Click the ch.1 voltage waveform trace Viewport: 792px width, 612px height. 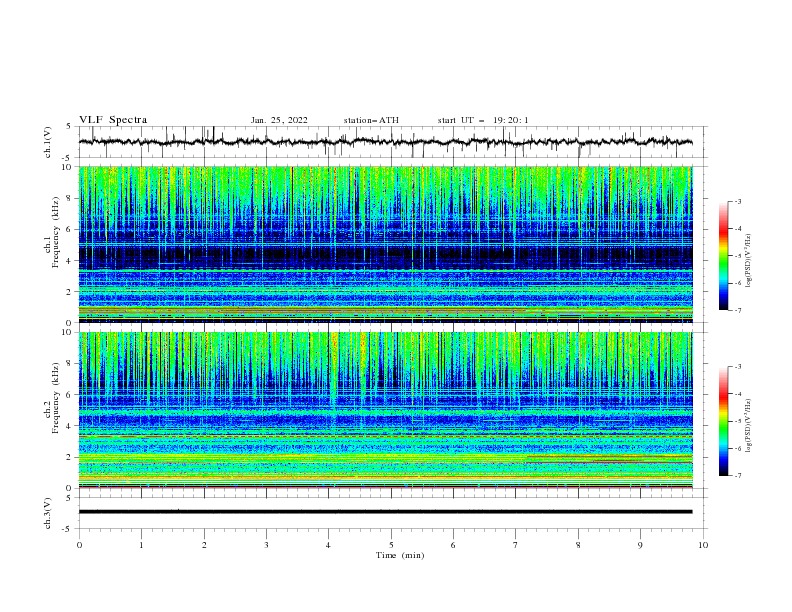(385, 142)
